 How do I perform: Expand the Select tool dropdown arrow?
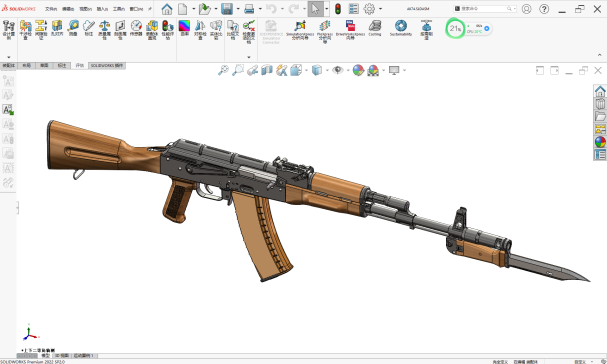pyautogui.click(x=326, y=9)
